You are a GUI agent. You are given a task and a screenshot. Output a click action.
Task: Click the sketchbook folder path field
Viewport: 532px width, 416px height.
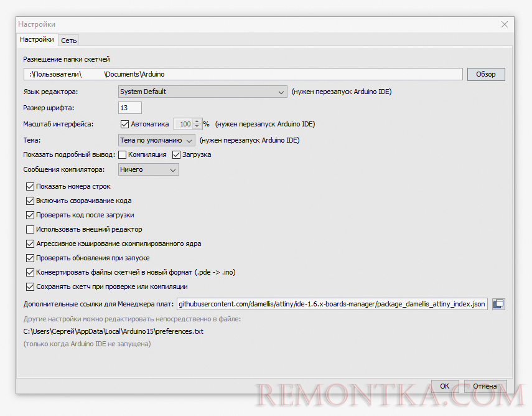tap(243, 74)
